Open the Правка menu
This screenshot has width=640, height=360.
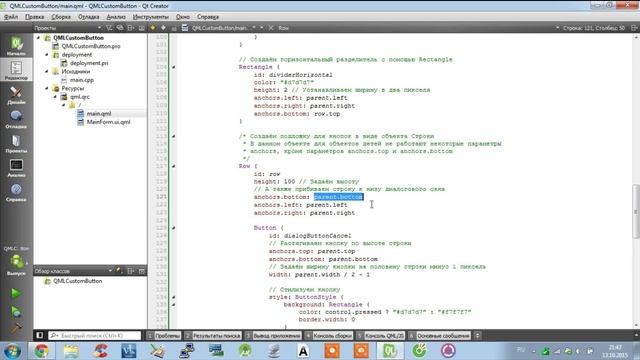point(34,17)
